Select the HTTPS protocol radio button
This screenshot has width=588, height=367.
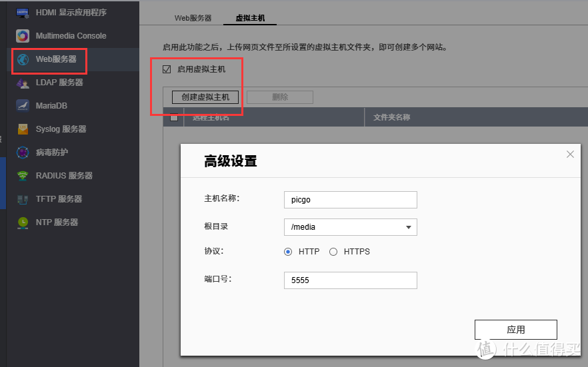tap(333, 252)
